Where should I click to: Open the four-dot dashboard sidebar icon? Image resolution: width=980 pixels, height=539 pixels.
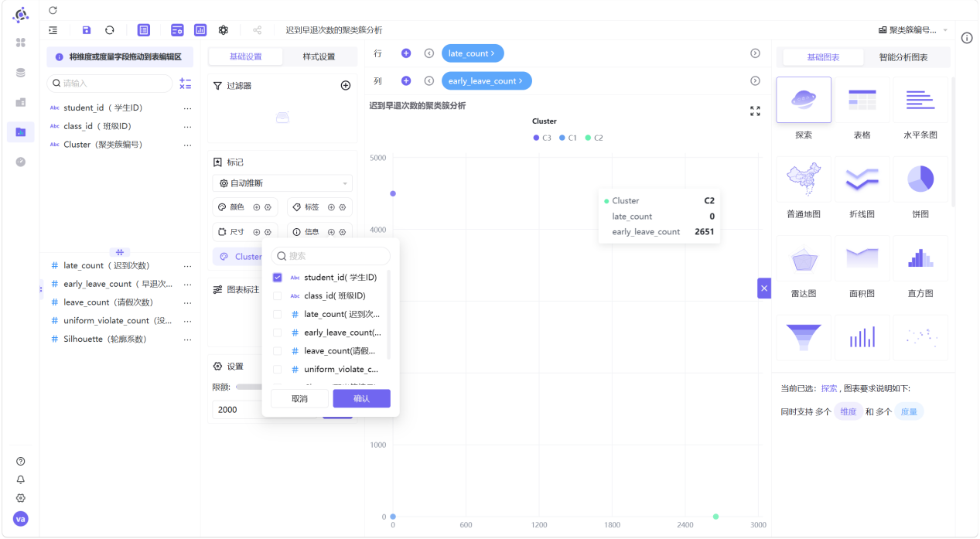pos(21,43)
